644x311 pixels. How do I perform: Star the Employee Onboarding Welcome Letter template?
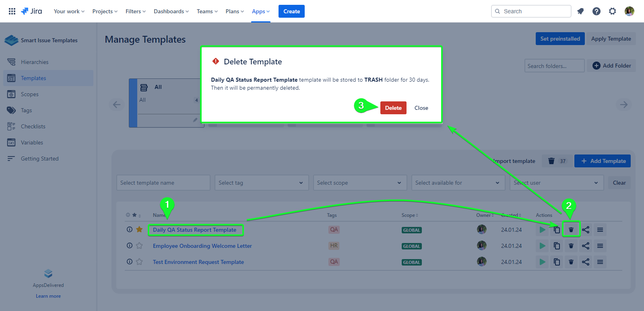coord(139,245)
